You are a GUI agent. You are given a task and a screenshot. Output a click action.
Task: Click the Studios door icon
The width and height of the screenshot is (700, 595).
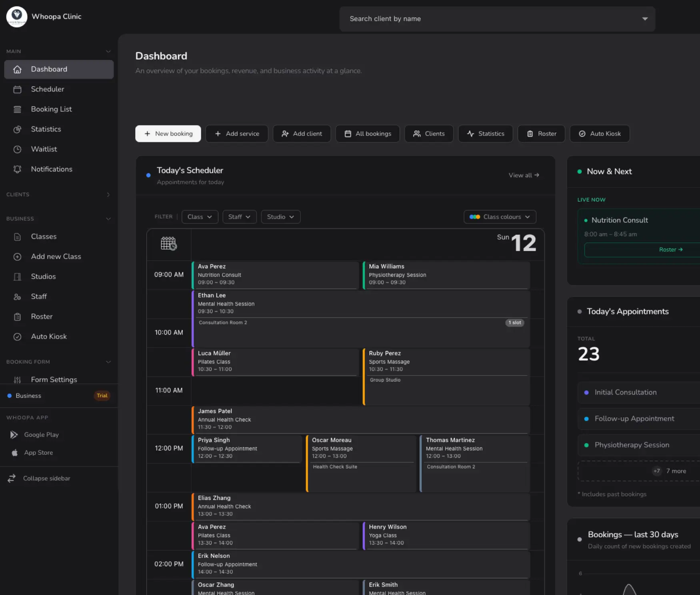coord(17,277)
